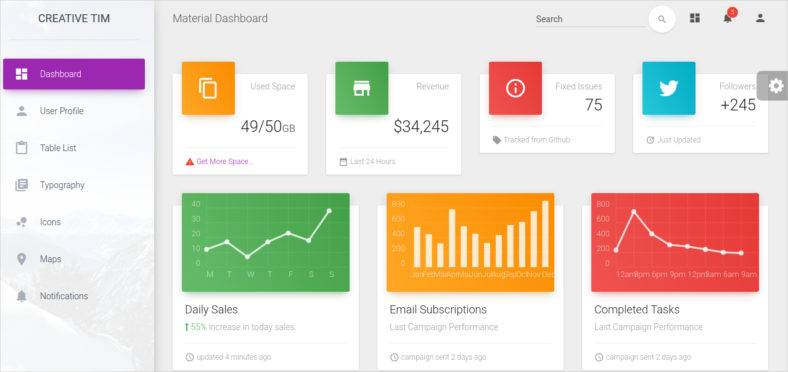
Task: Click the Completed Tasks red line chart
Action: pos(675,242)
